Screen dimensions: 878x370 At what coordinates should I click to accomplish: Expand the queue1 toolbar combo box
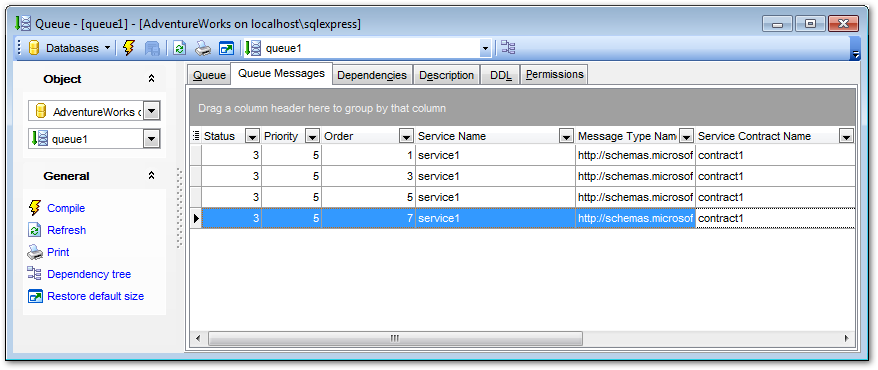coord(485,49)
